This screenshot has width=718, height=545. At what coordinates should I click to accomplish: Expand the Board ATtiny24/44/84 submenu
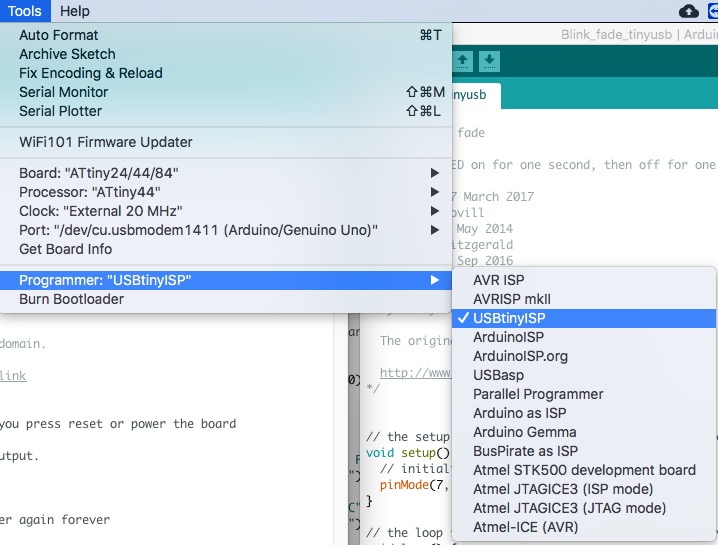point(226,173)
